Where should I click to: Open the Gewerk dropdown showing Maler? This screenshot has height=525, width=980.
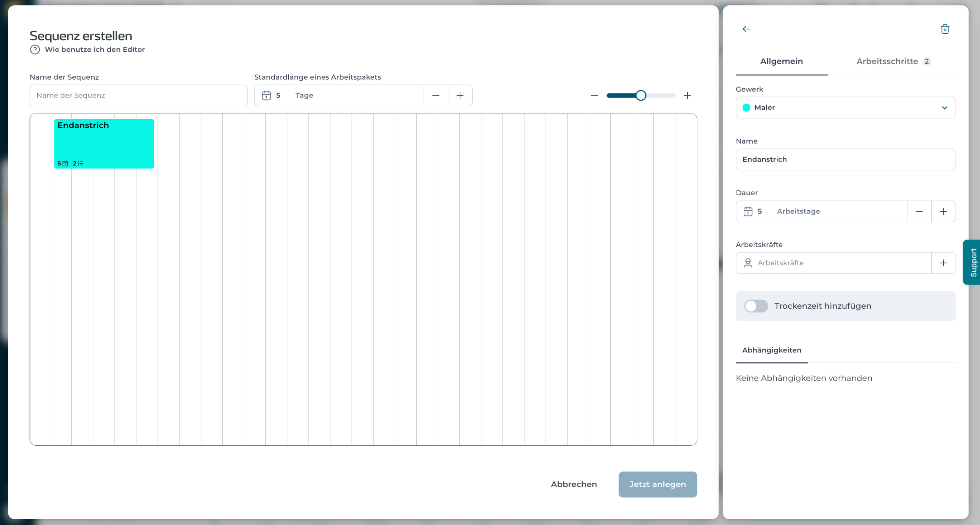coord(845,107)
